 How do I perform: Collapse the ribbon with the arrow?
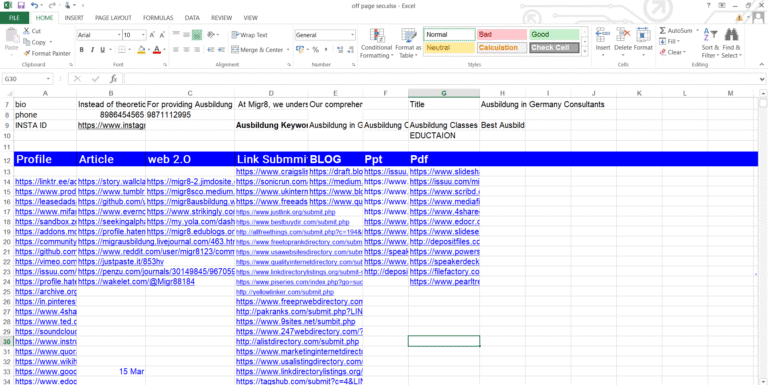(x=762, y=64)
